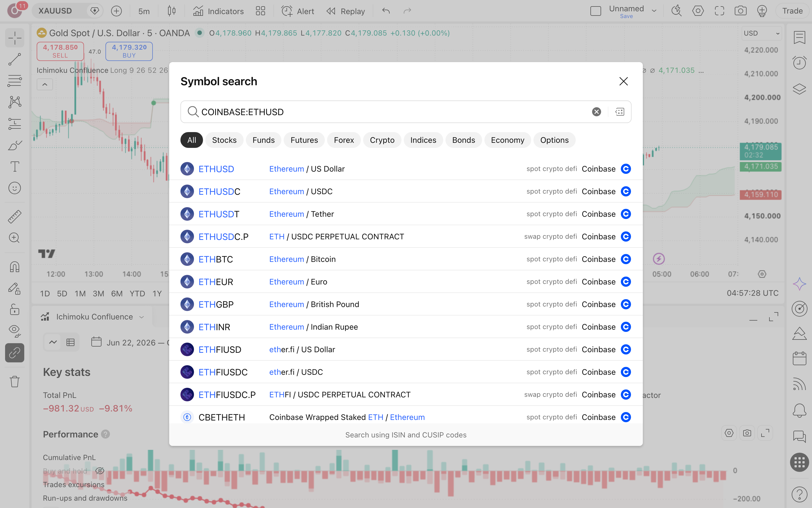The width and height of the screenshot is (812, 508).
Task: Remove drawings with the trash icon
Action: (15, 381)
